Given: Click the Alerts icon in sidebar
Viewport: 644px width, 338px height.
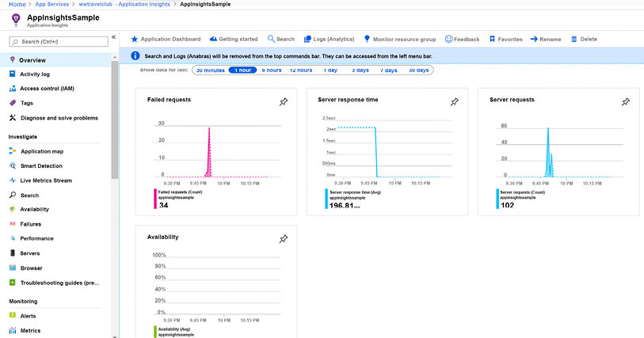Looking at the screenshot, I should [x=13, y=315].
